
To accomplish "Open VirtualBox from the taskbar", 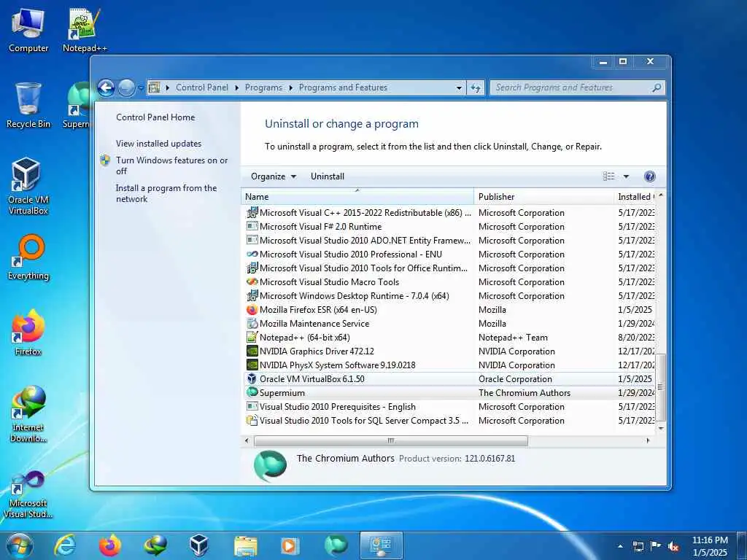I will (199, 545).
